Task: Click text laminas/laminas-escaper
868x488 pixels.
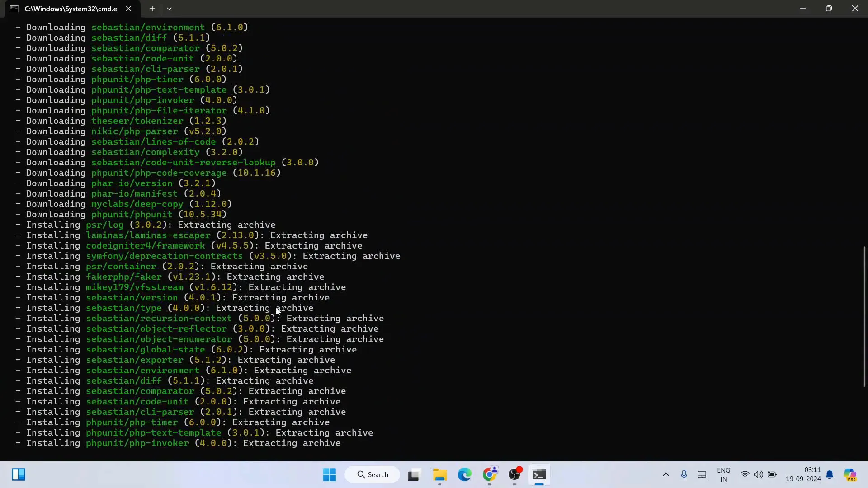Action: (x=148, y=235)
